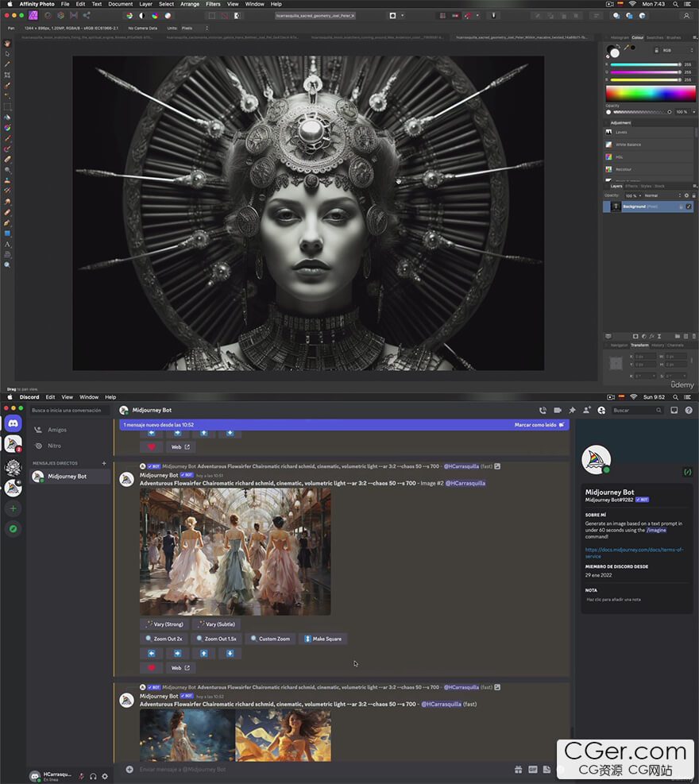This screenshot has height=784, width=699.
Task: Click the Zoom Out 2x button
Action: click(x=164, y=639)
